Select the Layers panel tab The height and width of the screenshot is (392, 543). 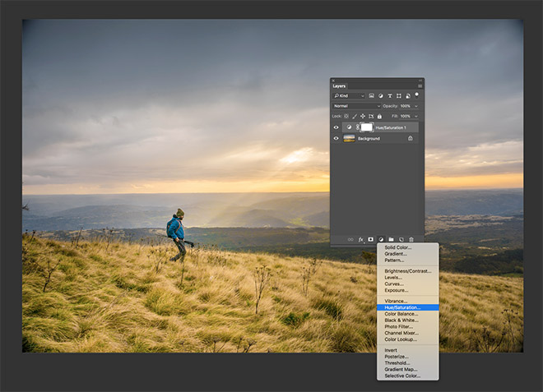coord(339,85)
